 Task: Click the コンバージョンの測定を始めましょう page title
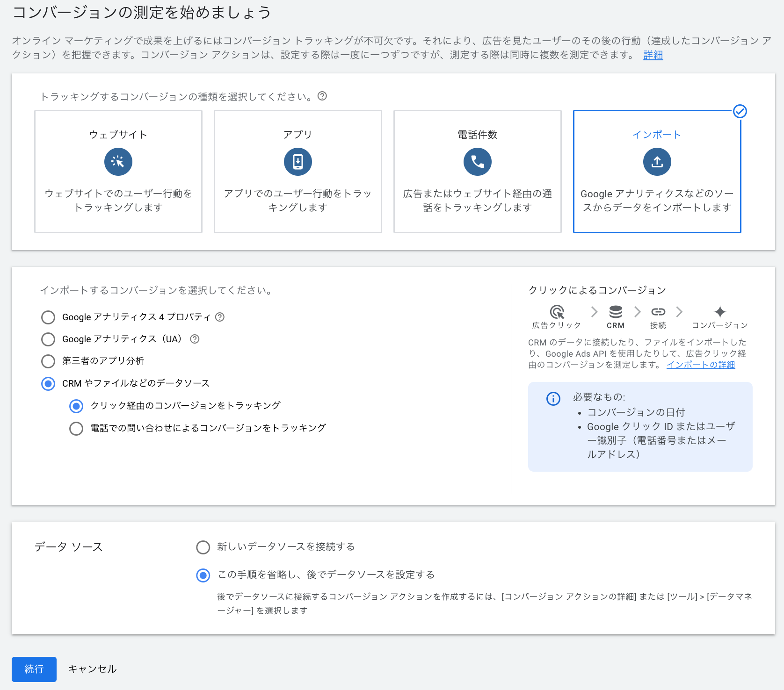[142, 13]
